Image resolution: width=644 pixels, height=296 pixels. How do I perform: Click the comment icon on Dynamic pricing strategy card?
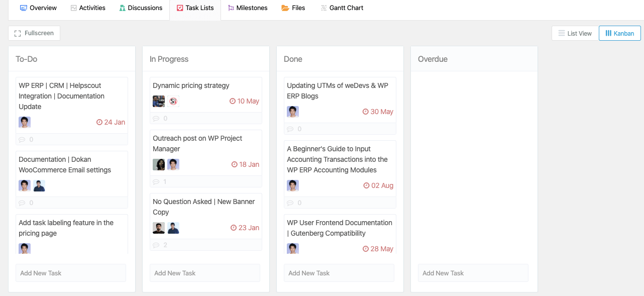click(155, 118)
